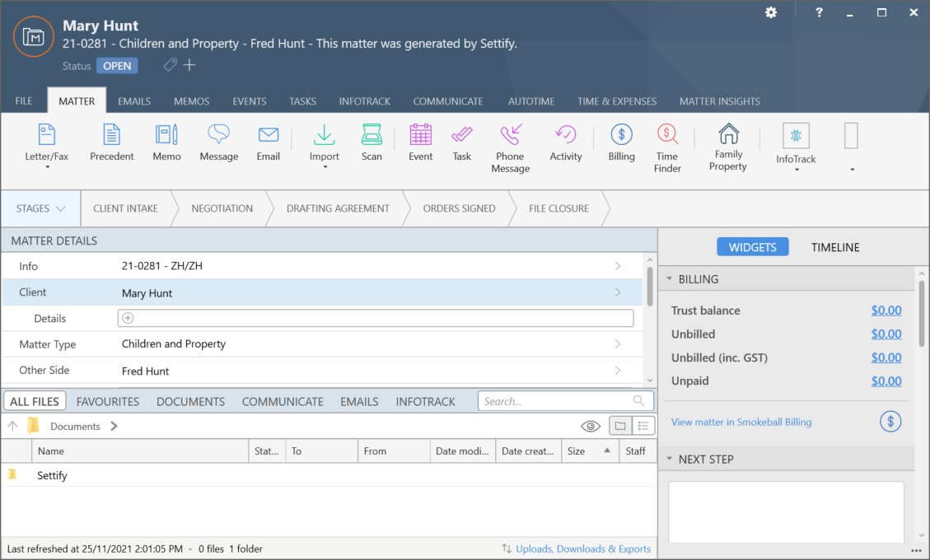Collapse the Next Step section
The image size is (930, 560).
point(670,460)
